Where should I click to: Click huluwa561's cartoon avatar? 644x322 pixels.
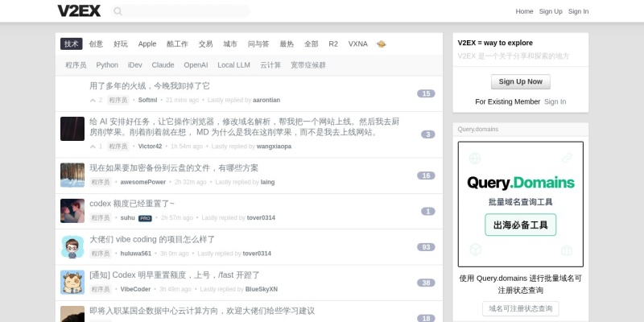(72, 246)
